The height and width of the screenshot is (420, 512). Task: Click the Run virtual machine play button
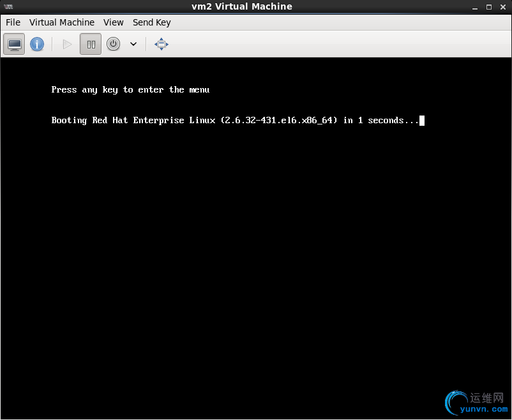click(x=67, y=44)
